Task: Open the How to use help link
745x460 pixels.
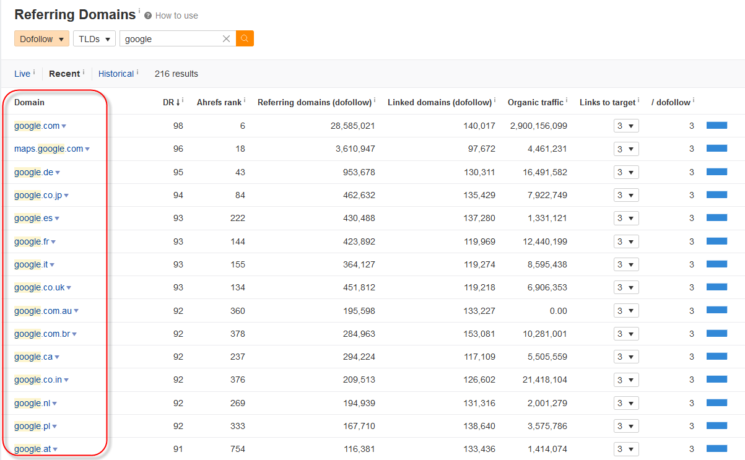Action: click(x=176, y=16)
